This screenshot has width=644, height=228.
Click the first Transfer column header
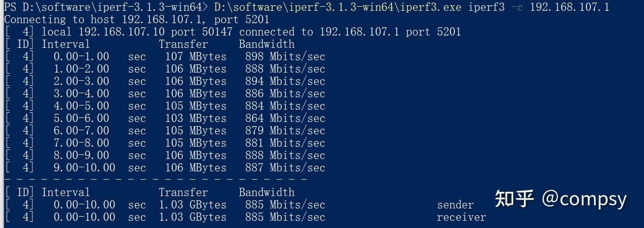pyautogui.click(x=183, y=44)
